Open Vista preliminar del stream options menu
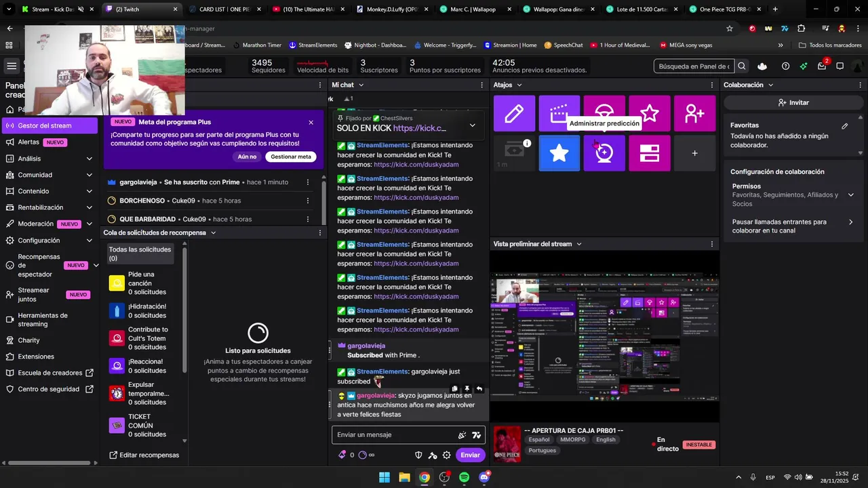 point(711,244)
